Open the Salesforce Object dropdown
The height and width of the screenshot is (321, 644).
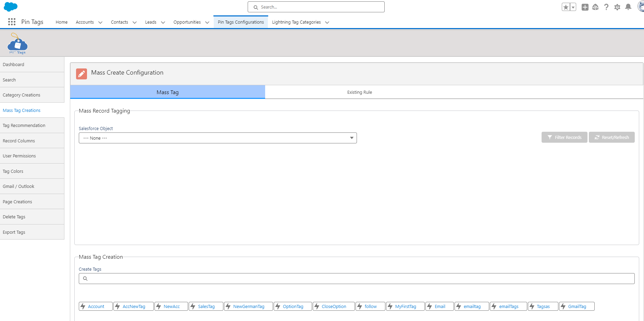(x=218, y=138)
